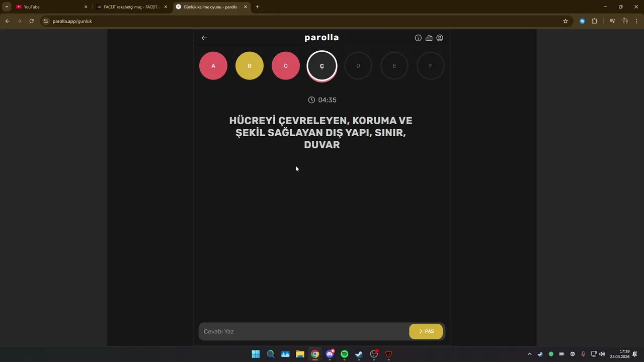Open Chrome from the taskbar
Image resolution: width=644 pixels, height=362 pixels.
point(315,354)
